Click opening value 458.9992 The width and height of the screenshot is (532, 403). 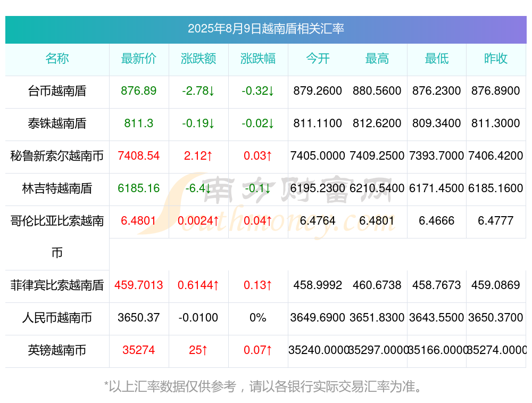[x=318, y=285]
